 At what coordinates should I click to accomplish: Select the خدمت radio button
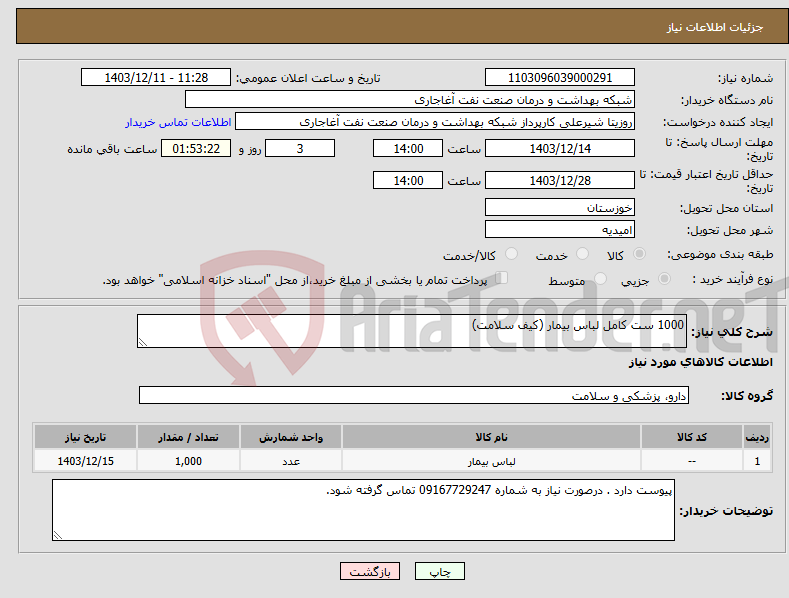coord(582,254)
